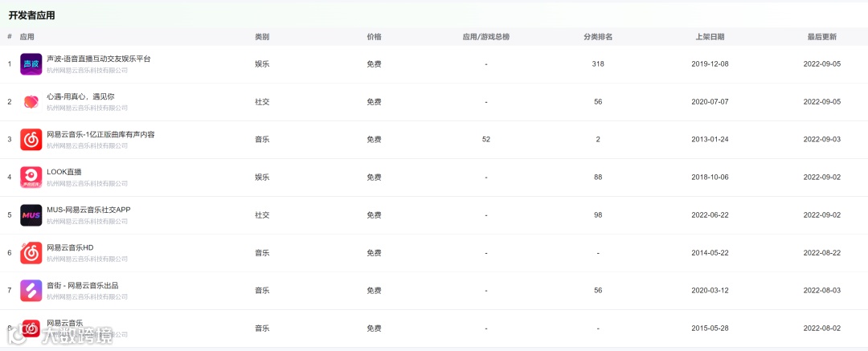
Task: Click developer name under 音街 app
Action: pos(87,296)
